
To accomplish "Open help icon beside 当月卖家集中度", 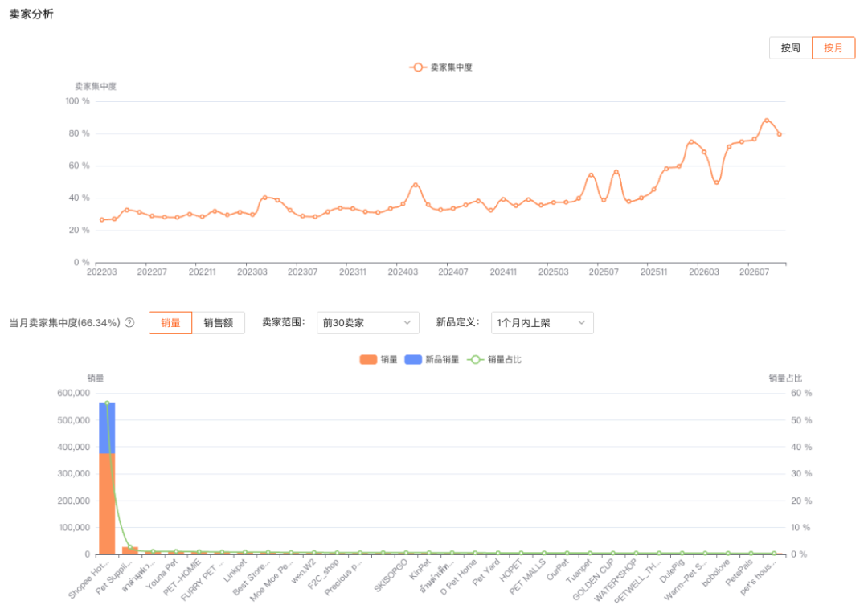I will click(x=129, y=322).
